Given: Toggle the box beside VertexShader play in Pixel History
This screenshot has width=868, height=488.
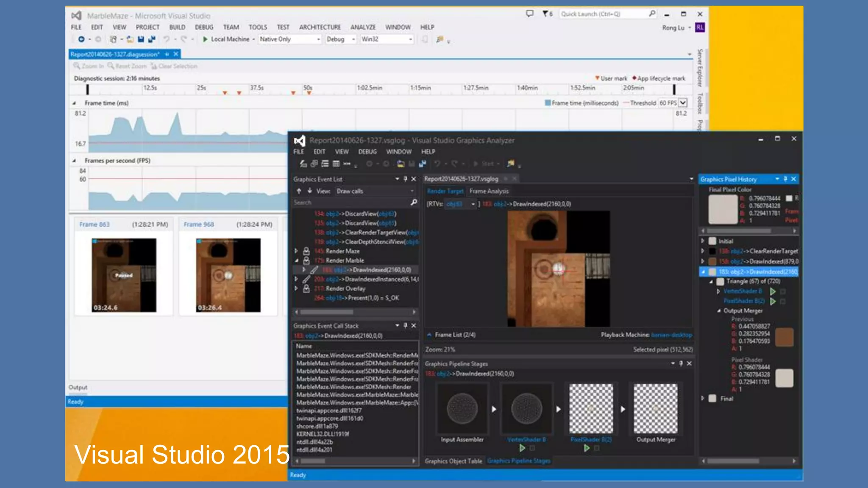Looking at the screenshot, I should click(783, 291).
